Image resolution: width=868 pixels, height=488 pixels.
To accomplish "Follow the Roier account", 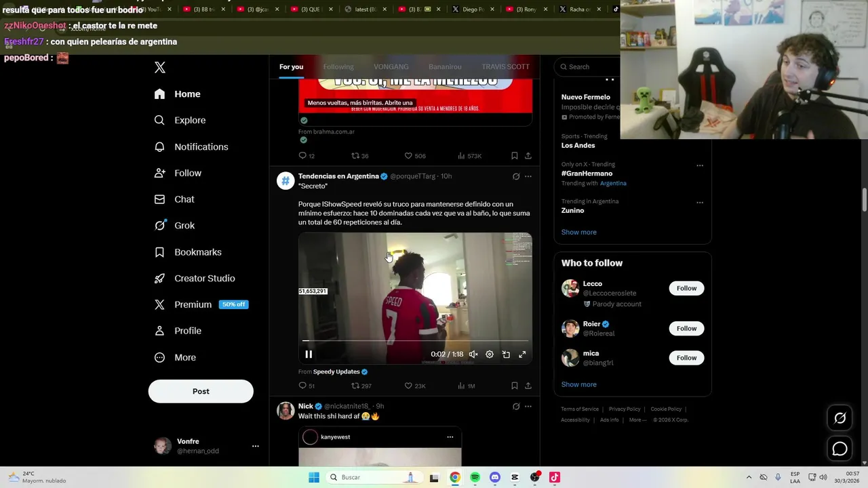I will click(x=686, y=329).
